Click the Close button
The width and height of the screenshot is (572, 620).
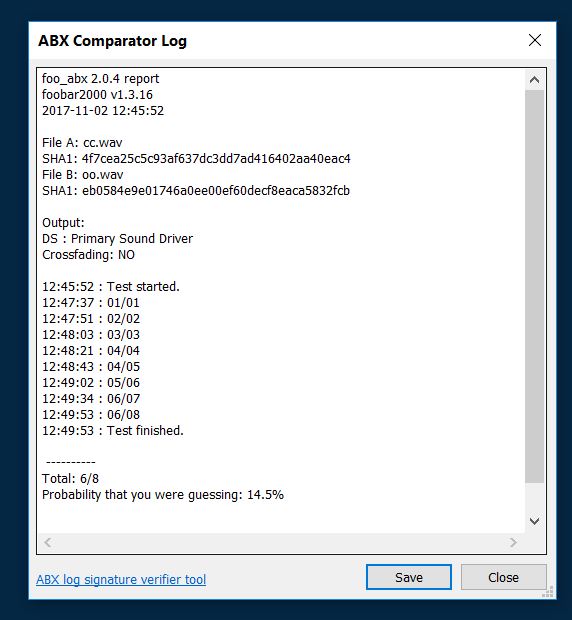pos(503,577)
